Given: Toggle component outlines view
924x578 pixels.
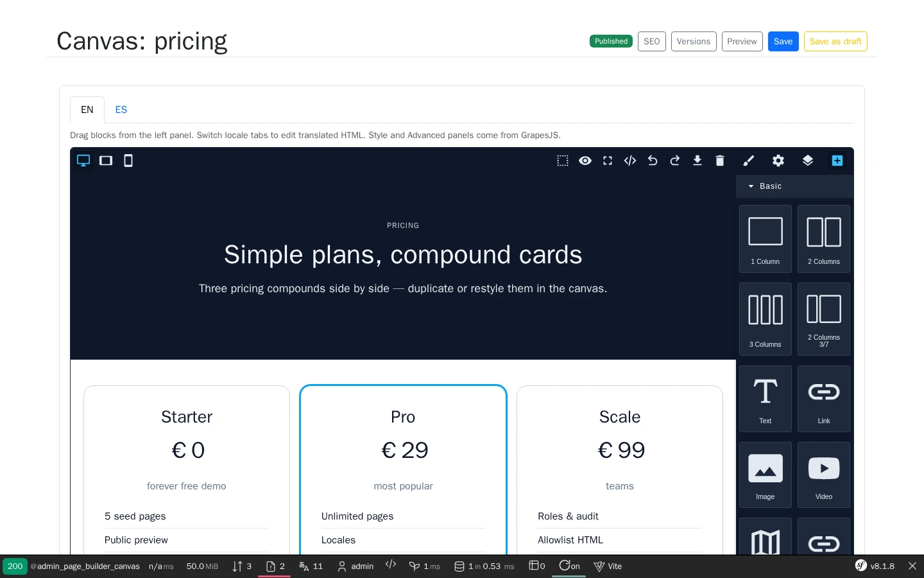Looking at the screenshot, I should tap(563, 161).
